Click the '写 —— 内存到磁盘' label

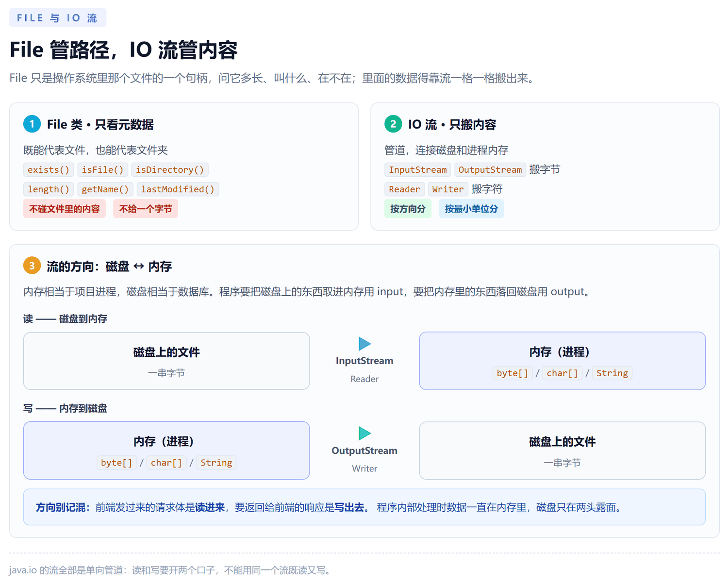click(65, 408)
